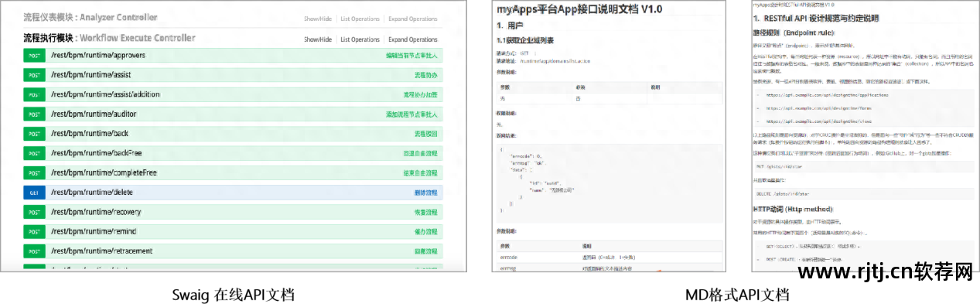Click the MD格式API文档 caption
The width and height of the screenshot is (980, 307).
pos(736,295)
